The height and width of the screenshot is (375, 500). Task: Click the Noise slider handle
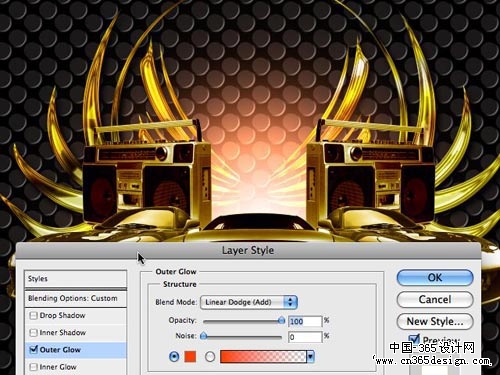click(x=203, y=336)
